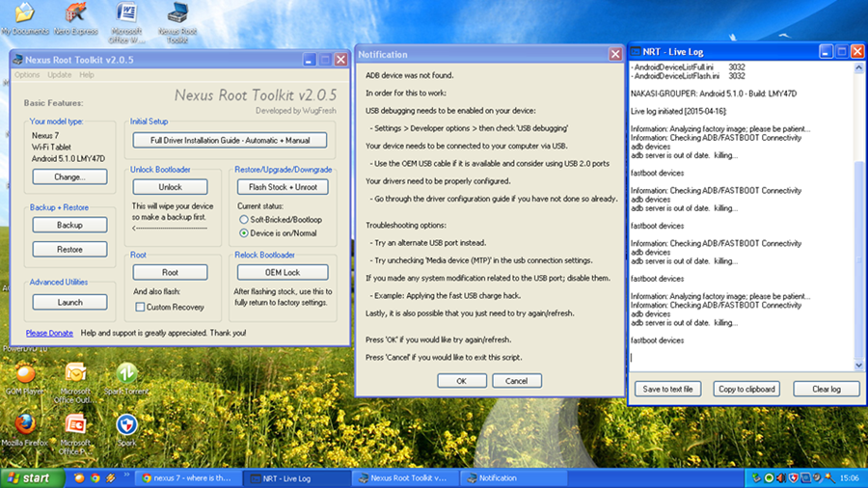The width and height of the screenshot is (868, 488).
Task: Click the Backup button
Action: (69, 225)
